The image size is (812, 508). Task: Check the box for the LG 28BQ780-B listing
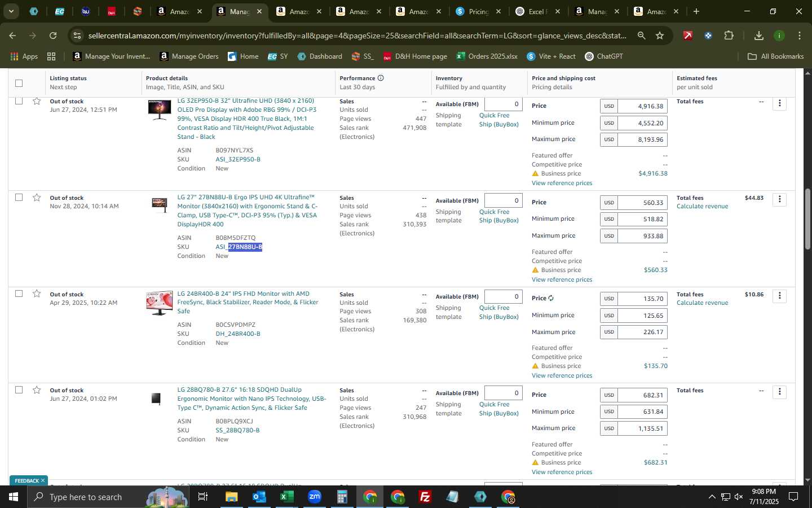click(19, 390)
